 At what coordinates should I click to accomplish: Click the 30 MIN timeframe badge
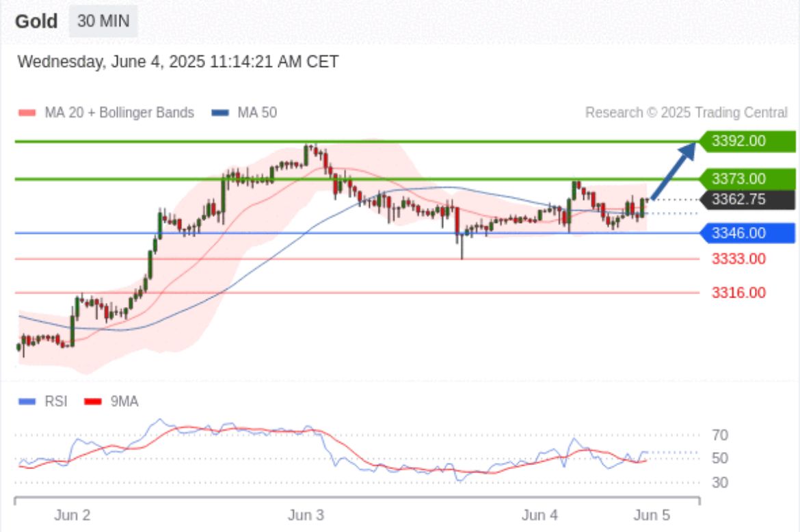[103, 21]
